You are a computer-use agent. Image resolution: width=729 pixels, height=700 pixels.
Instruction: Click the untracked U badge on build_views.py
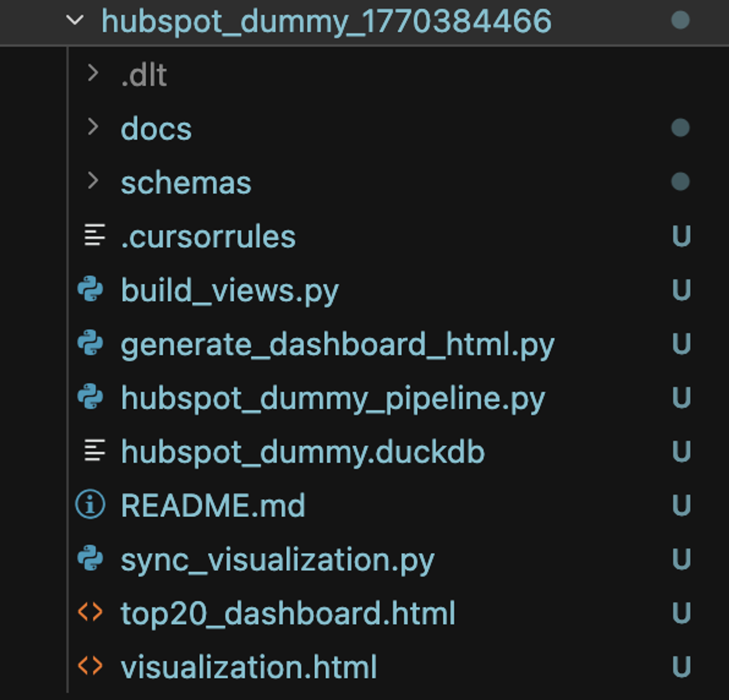click(681, 290)
